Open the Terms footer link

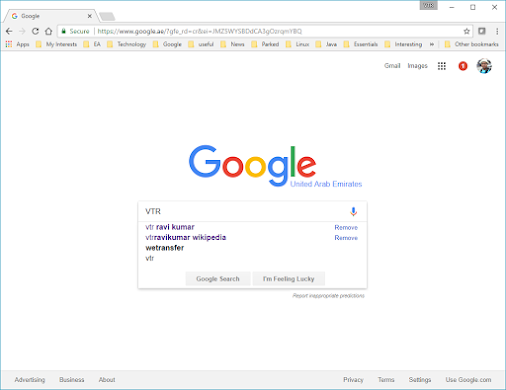386,380
